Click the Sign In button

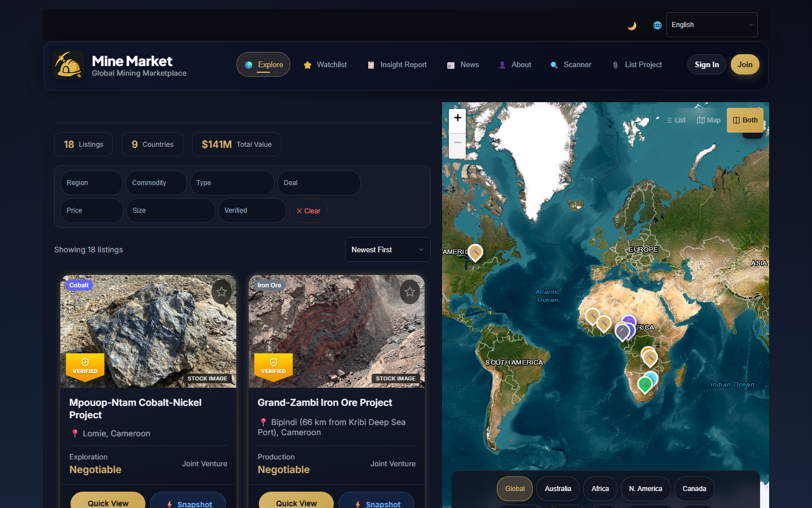pyautogui.click(x=707, y=64)
